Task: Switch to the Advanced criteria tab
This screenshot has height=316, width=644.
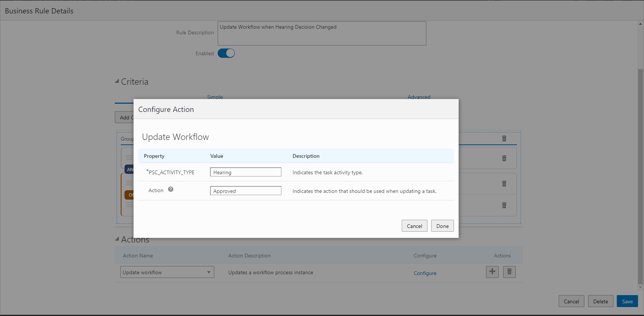Action: 419,97
